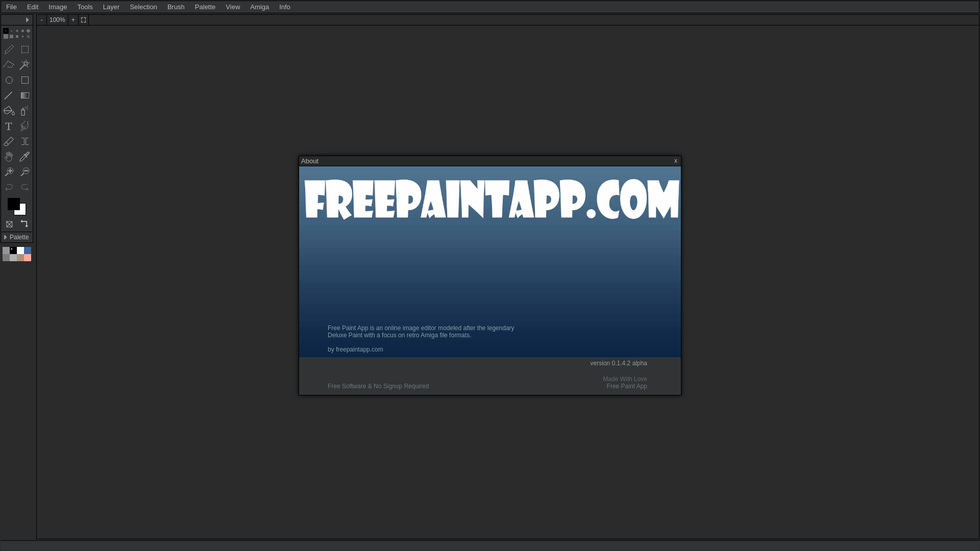
Task: Click the 100% zoom level field
Action: pos(57,20)
